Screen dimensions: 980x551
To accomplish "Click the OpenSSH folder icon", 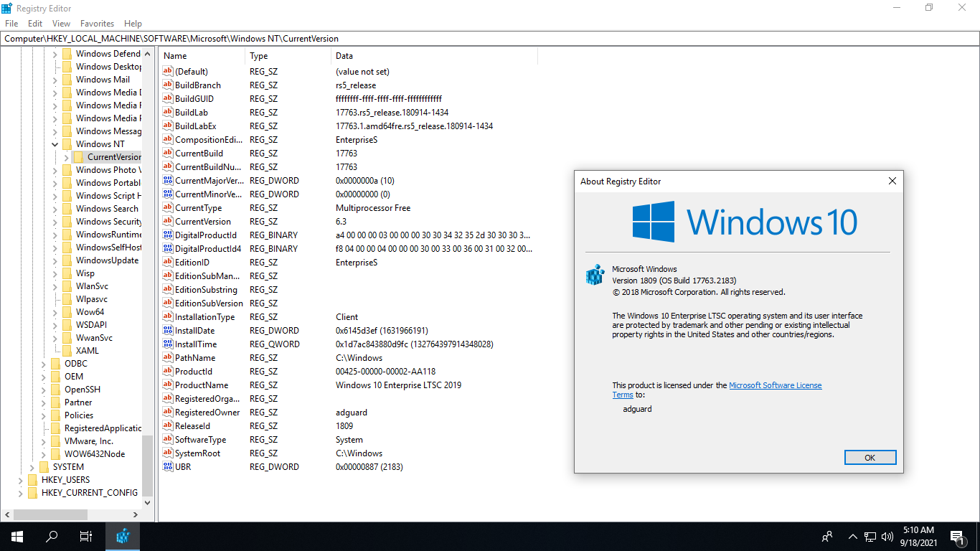I will [x=55, y=390].
